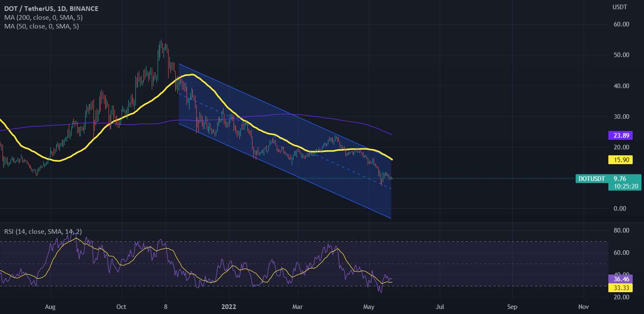Click the USDT currency label

[619, 8]
